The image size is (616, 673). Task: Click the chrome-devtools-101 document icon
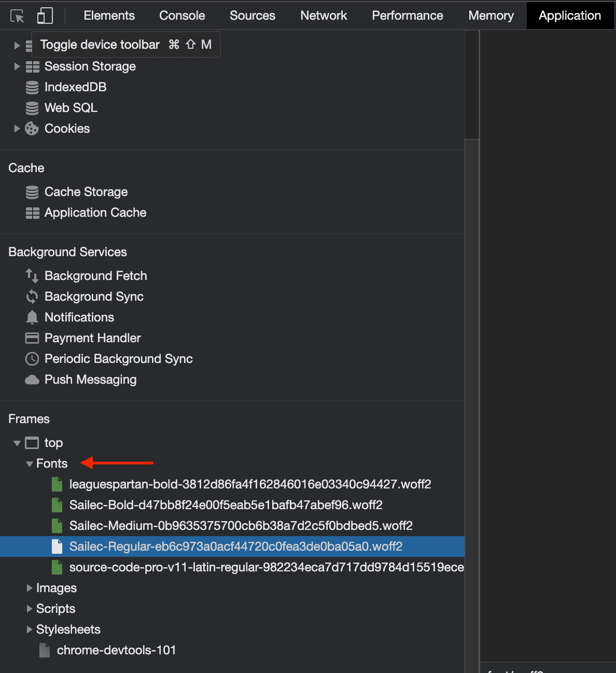click(x=45, y=650)
